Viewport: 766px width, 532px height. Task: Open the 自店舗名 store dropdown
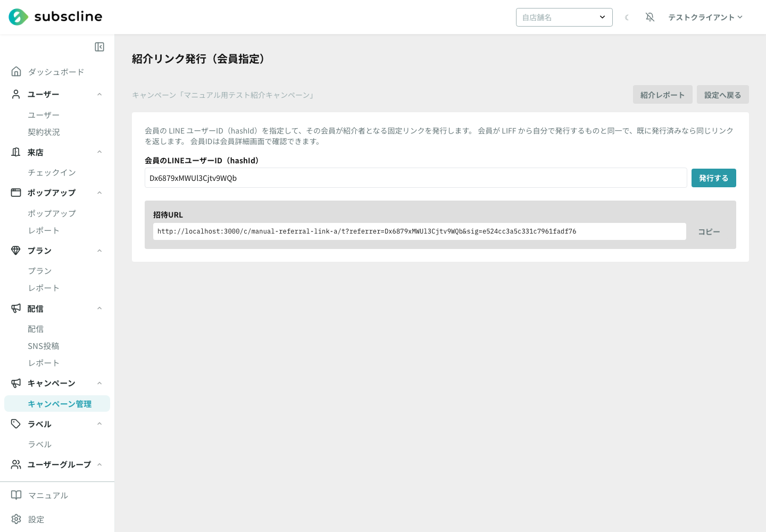tap(564, 17)
